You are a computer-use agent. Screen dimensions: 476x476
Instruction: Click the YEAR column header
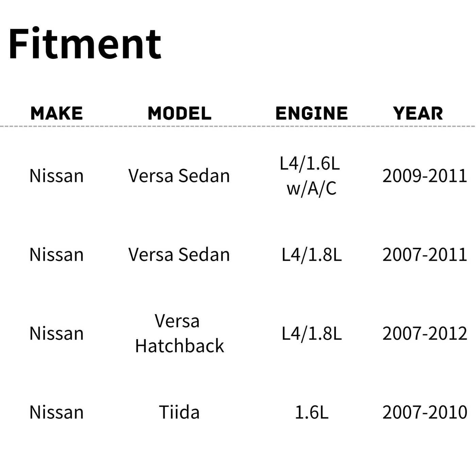pyautogui.click(x=418, y=113)
